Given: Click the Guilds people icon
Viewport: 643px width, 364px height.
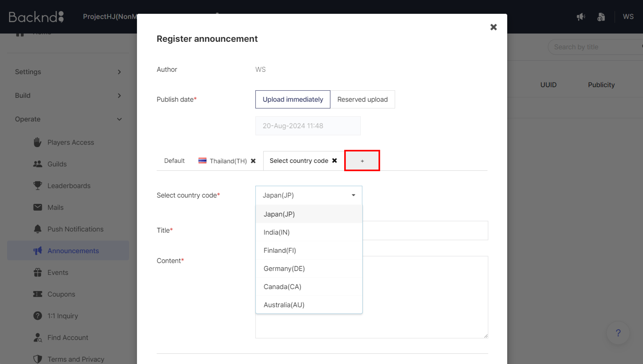Looking at the screenshot, I should pos(37,164).
